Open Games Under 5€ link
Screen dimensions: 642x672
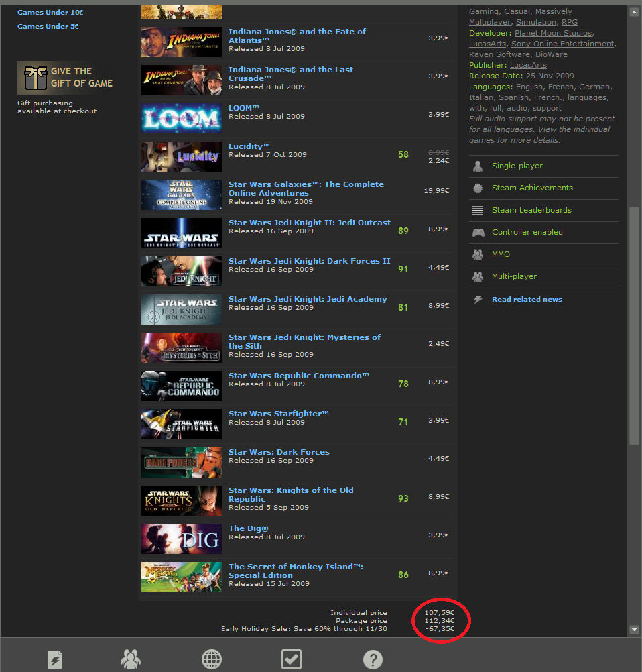pos(48,27)
